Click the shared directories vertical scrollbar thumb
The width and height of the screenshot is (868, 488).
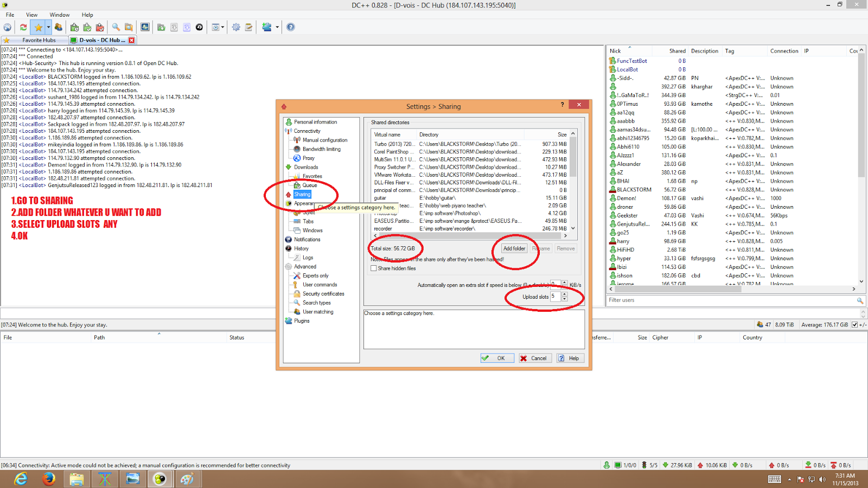(x=573, y=157)
